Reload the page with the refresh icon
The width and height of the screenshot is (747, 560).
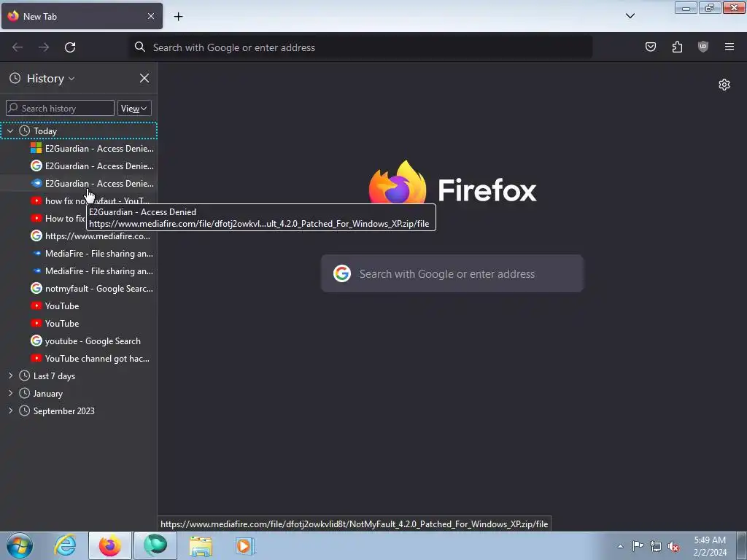point(70,47)
